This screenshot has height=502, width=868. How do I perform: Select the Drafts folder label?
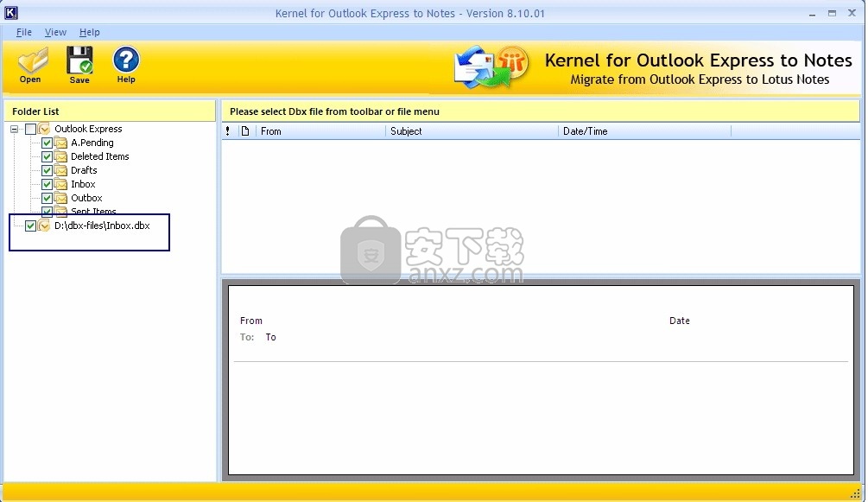coord(84,171)
